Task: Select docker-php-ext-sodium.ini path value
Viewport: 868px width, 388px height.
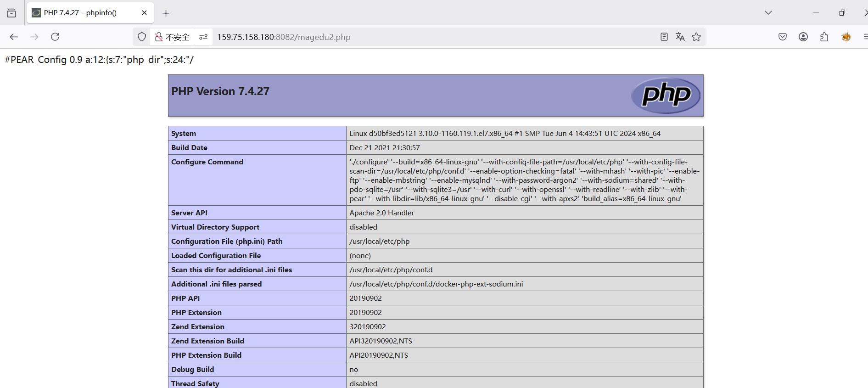Action: point(436,284)
